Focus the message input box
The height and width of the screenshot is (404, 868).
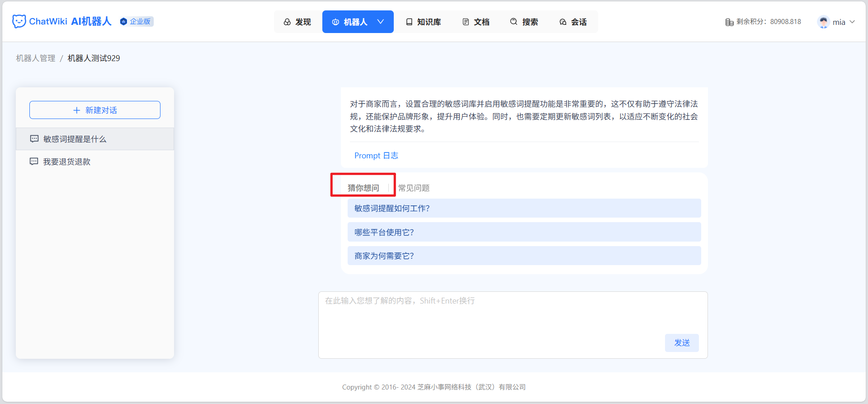(x=513, y=325)
